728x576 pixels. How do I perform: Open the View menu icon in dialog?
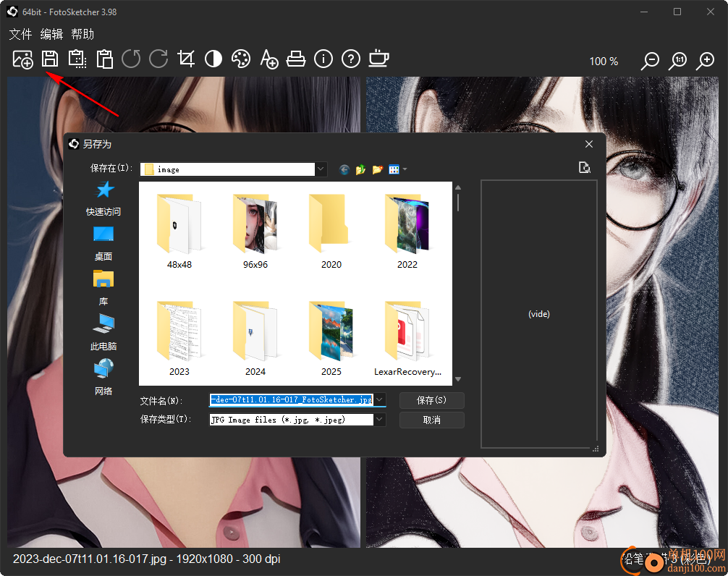pos(397,169)
